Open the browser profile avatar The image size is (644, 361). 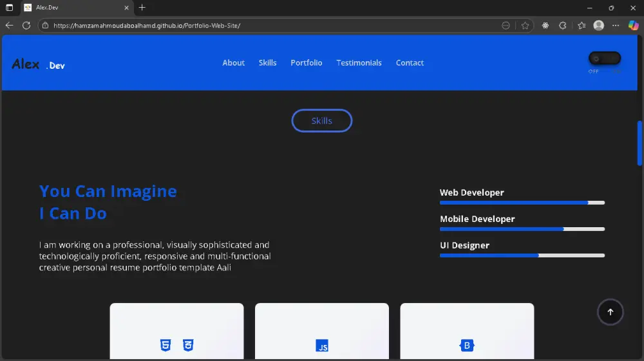tap(599, 26)
